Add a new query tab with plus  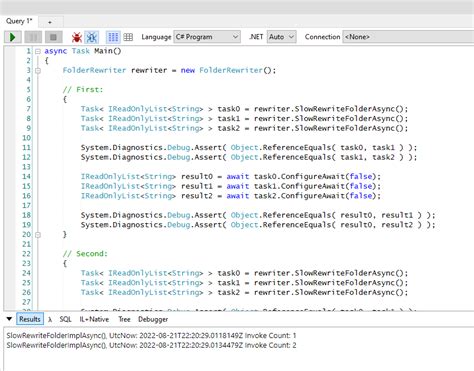pos(50,22)
